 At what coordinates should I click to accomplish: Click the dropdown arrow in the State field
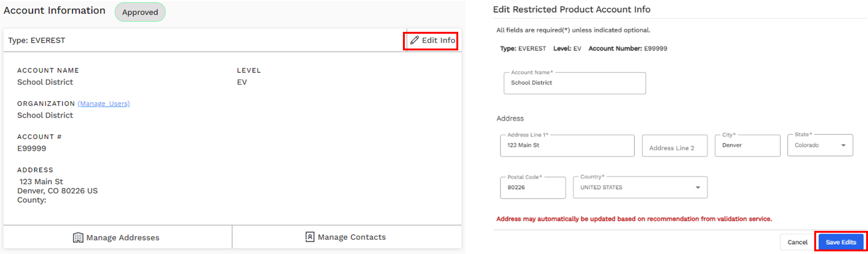click(843, 145)
